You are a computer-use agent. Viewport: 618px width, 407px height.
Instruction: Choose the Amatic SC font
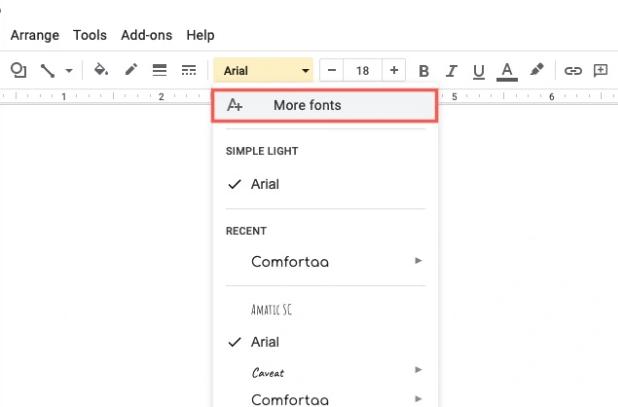point(325,310)
